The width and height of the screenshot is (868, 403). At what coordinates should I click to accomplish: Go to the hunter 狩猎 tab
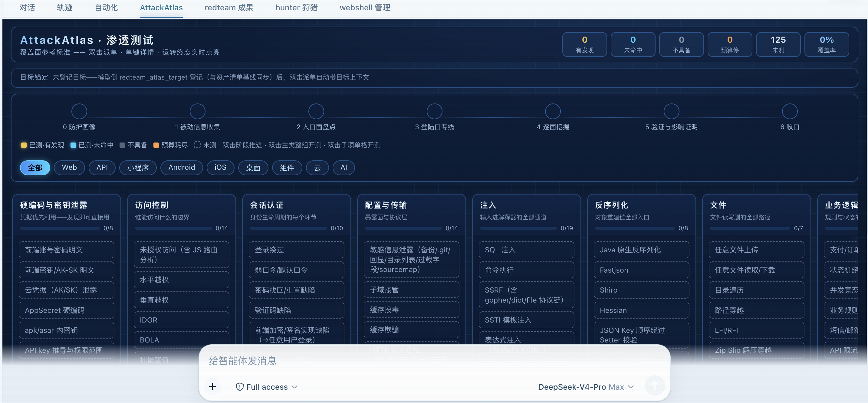(297, 8)
